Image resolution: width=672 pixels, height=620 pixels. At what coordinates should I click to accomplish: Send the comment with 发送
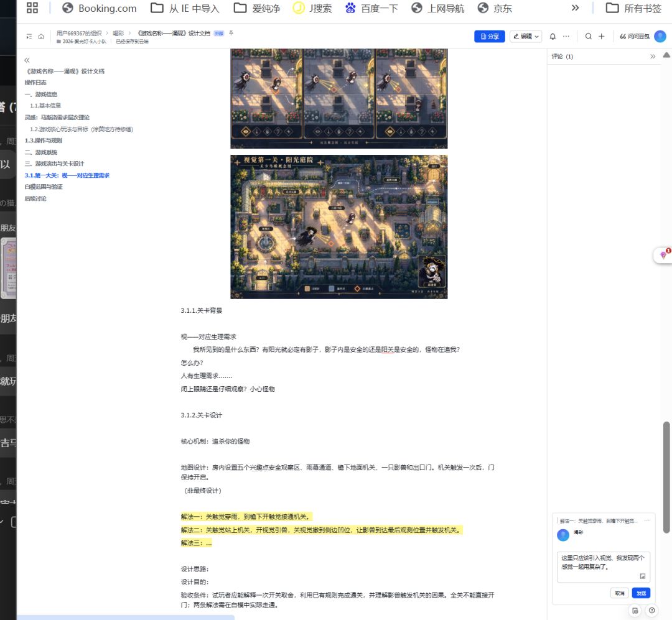pyautogui.click(x=641, y=593)
